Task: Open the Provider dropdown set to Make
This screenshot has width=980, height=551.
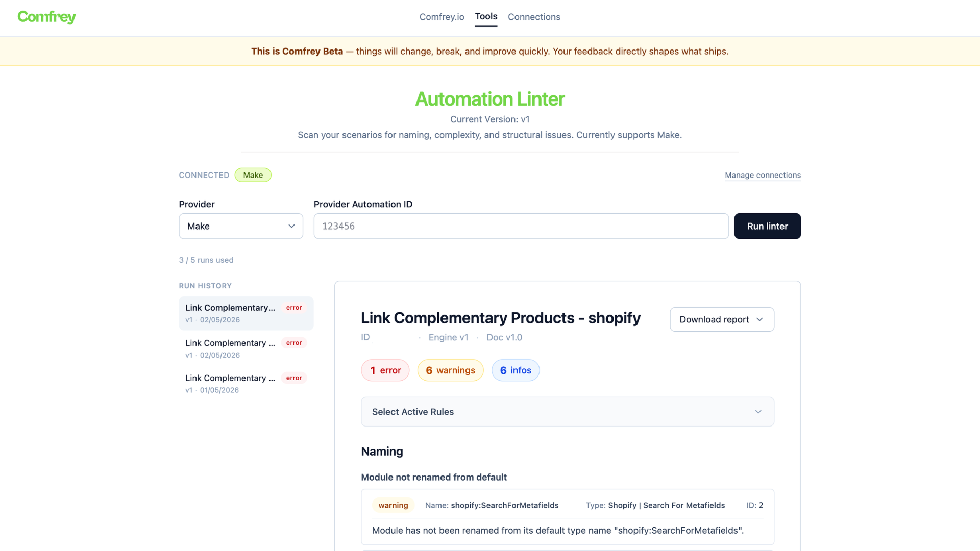Action: coord(241,226)
